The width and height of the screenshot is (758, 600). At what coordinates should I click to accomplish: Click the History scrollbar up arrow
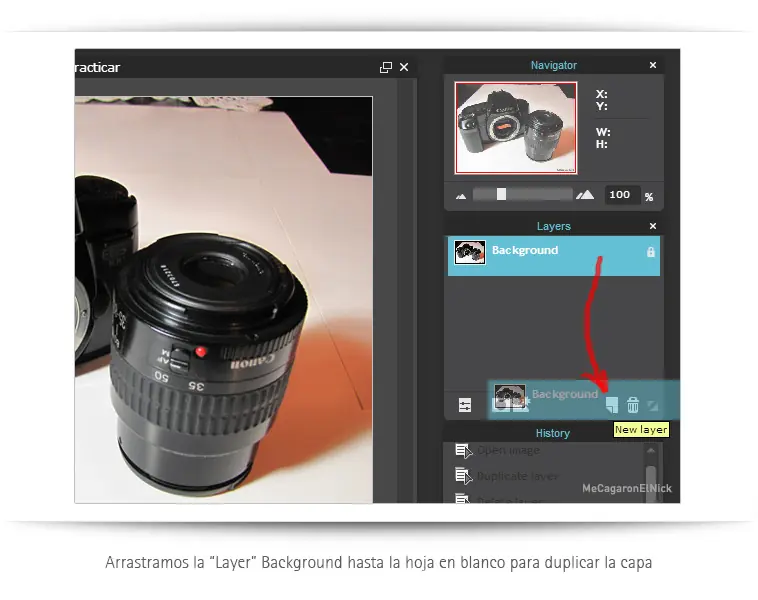tap(651, 450)
